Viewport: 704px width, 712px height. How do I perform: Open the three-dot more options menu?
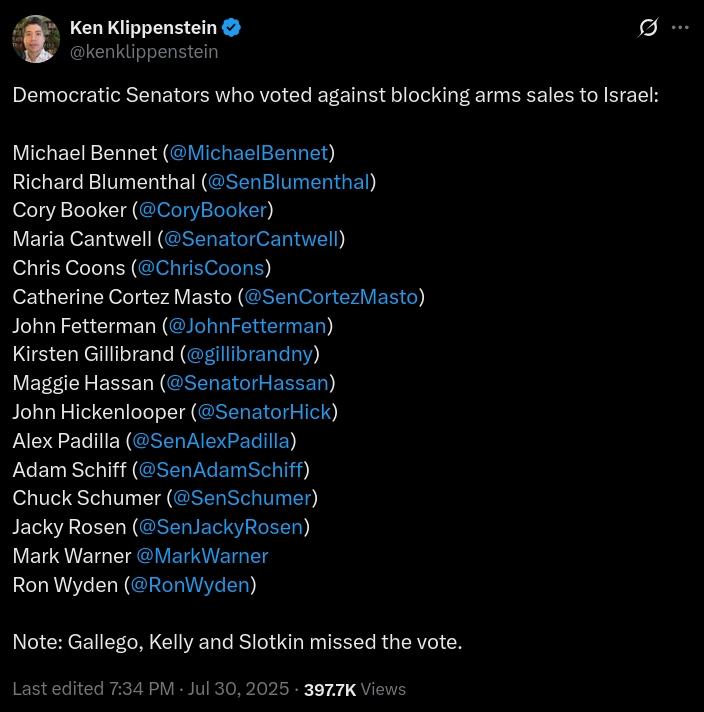681,28
